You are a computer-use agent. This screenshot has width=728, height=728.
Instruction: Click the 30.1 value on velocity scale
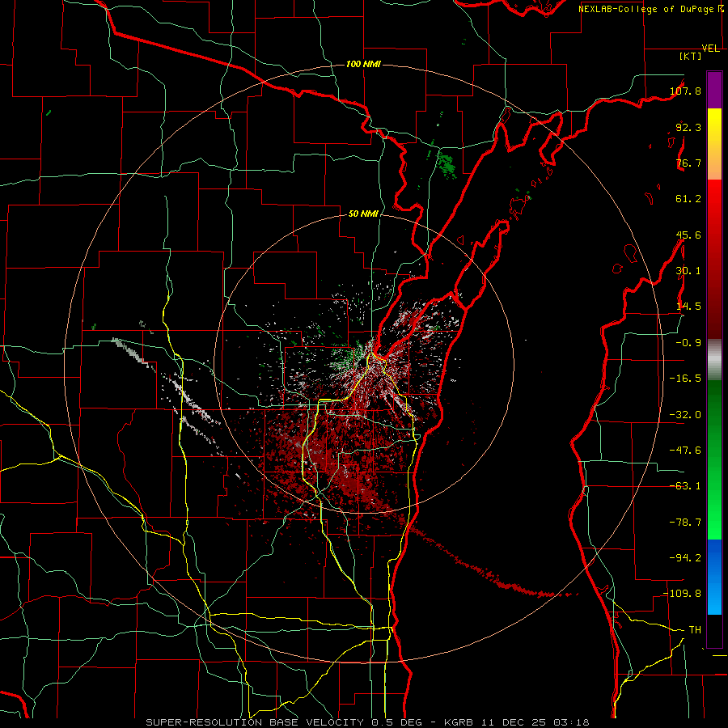pos(688,271)
